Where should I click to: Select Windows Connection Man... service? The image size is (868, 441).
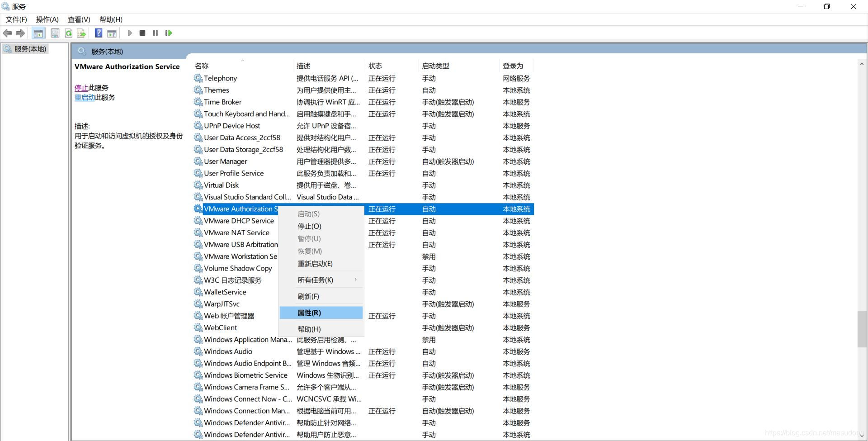click(363, 411)
